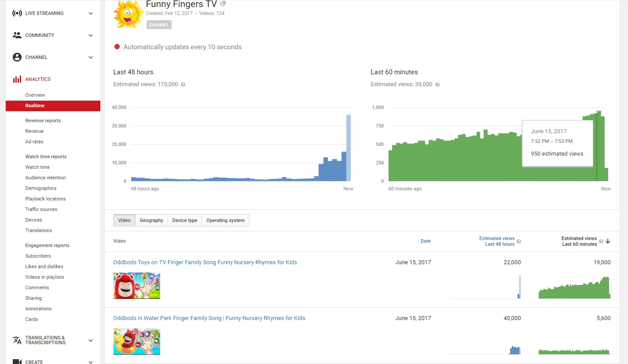Open Audience retention report

pos(46,178)
